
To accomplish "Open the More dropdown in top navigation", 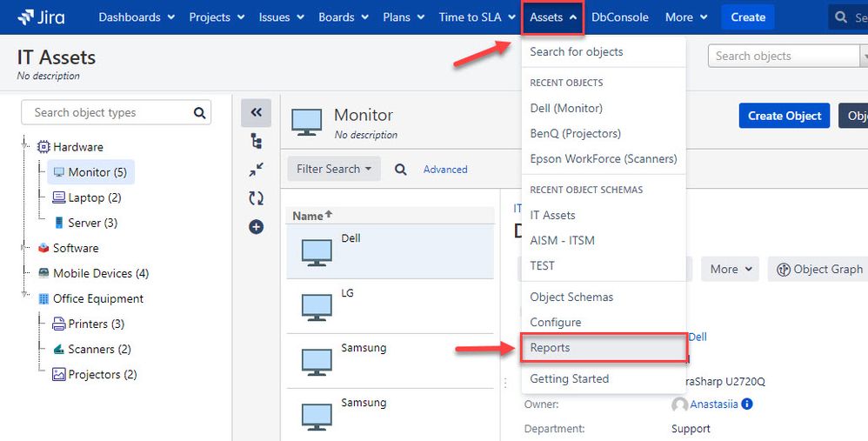I will click(x=686, y=17).
